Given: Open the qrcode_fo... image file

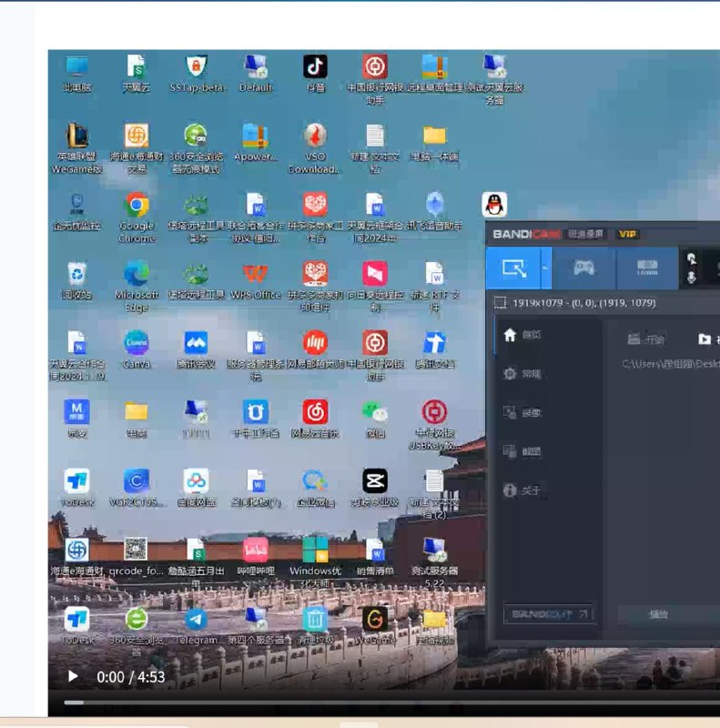Looking at the screenshot, I should pyautogui.click(x=137, y=557).
